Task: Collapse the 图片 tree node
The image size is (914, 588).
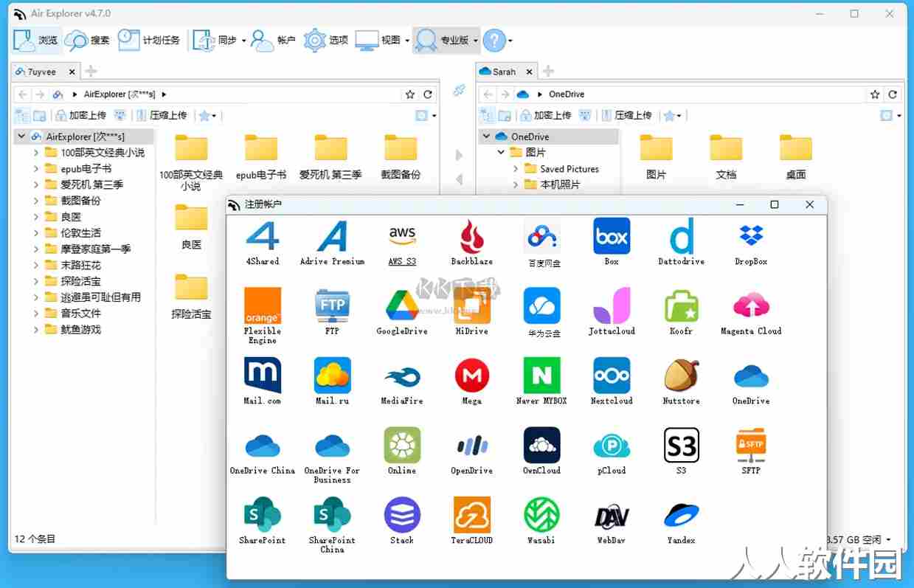Action: (x=501, y=153)
